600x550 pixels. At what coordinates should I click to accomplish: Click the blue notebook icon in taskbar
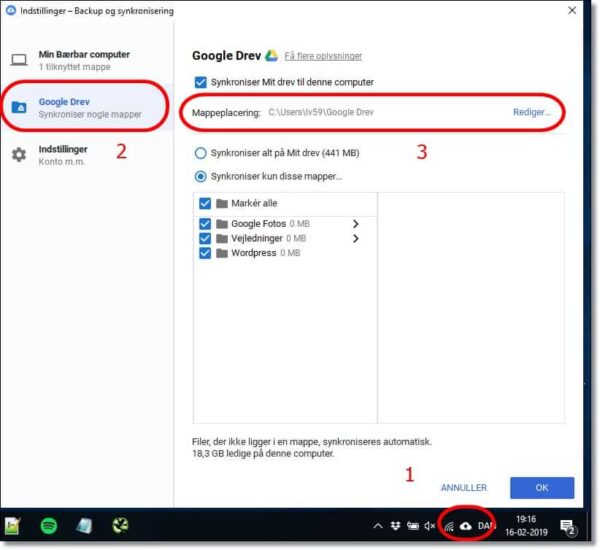pyautogui.click(x=84, y=526)
